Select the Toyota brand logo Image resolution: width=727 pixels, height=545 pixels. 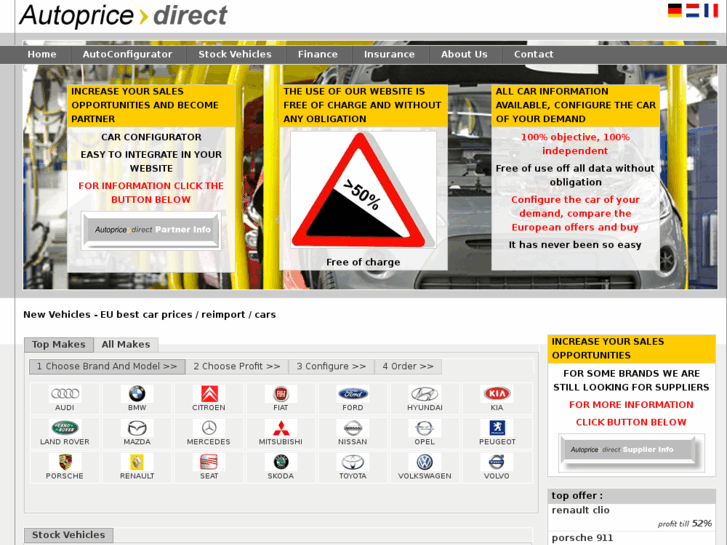tap(353, 462)
